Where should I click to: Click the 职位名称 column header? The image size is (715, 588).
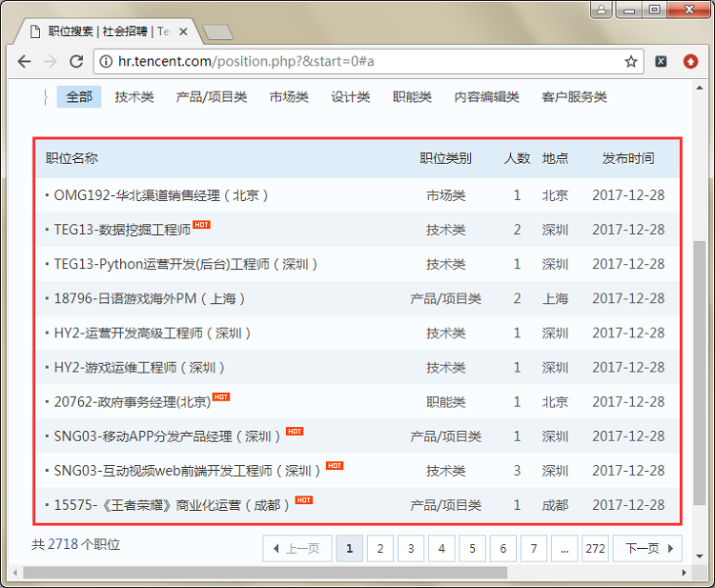[x=71, y=158]
